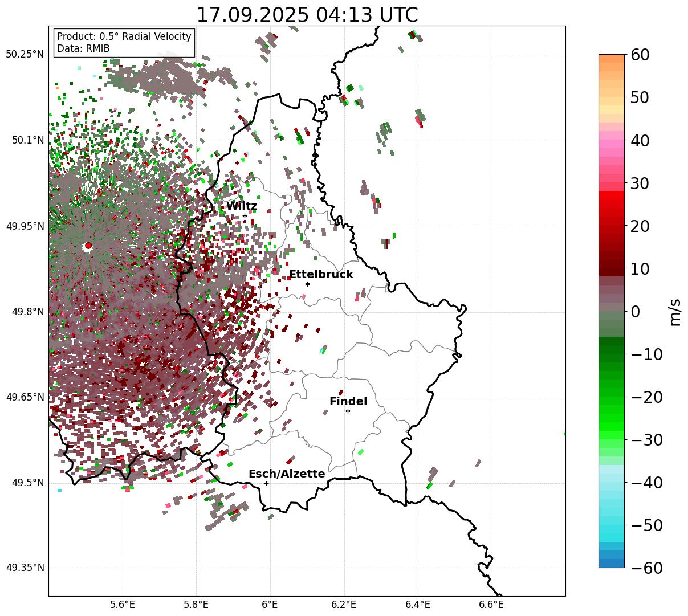Viewport: 688px width, 616px height.
Task: Click the Esch/Alzette cross marker
Action: [266, 483]
